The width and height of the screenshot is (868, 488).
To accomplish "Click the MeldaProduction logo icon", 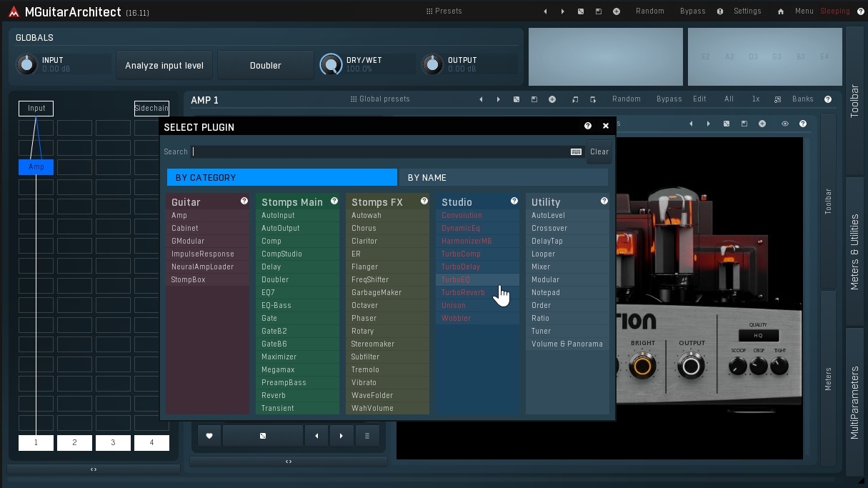I will click(13, 11).
